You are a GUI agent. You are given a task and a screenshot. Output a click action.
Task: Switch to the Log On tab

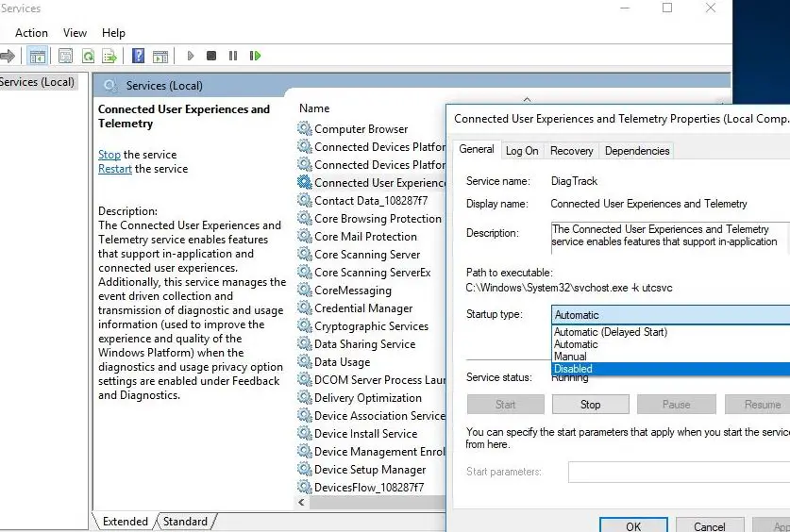[522, 151]
